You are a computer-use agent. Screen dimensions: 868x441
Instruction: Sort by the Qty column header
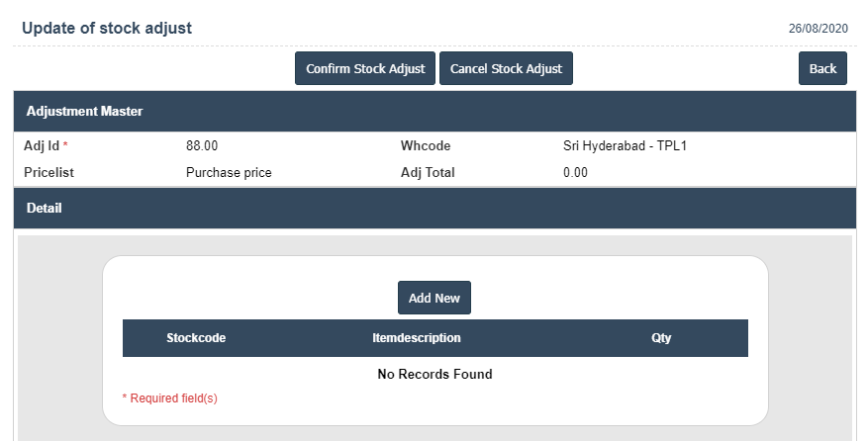coord(661,338)
